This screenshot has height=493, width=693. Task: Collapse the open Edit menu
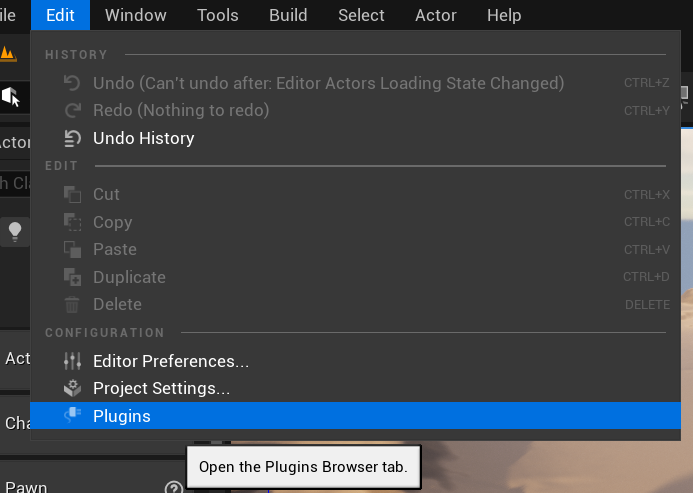coord(60,15)
